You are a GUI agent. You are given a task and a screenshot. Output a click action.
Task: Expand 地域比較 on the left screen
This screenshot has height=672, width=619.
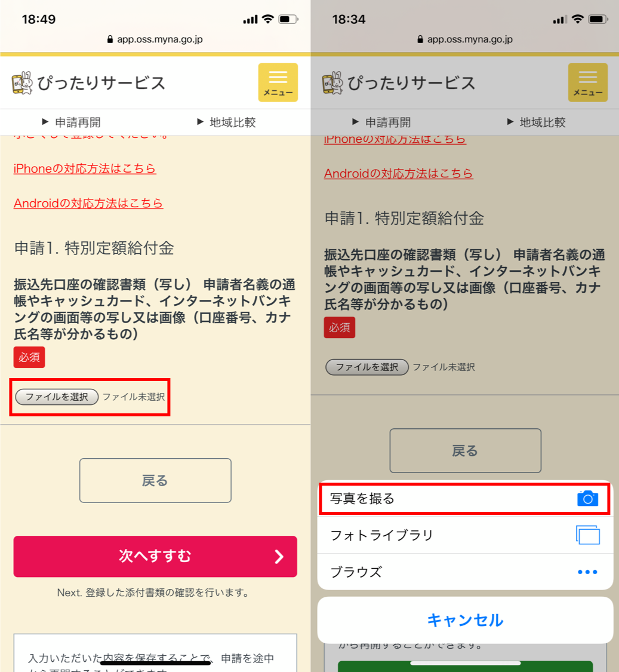(x=226, y=122)
